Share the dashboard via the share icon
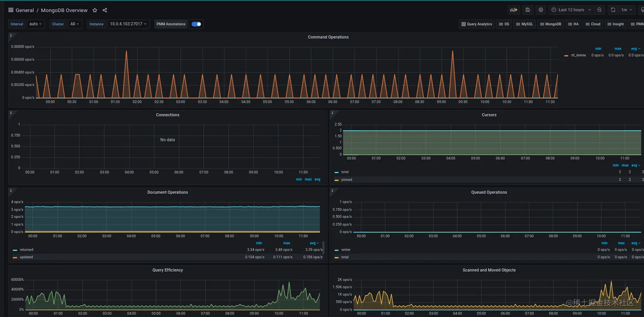Screen dimensions: 644x317 pyautogui.click(x=105, y=10)
